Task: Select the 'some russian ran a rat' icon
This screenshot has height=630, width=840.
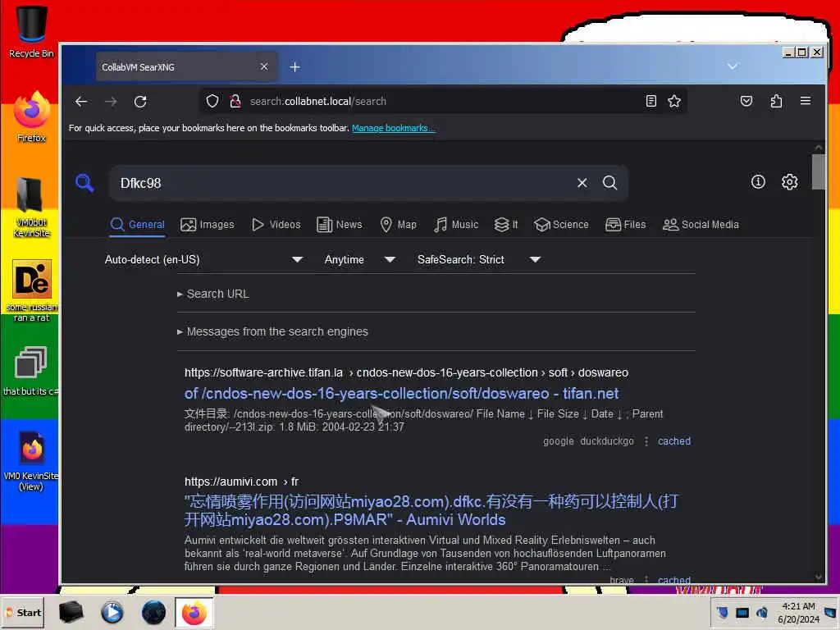Action: click(31, 291)
